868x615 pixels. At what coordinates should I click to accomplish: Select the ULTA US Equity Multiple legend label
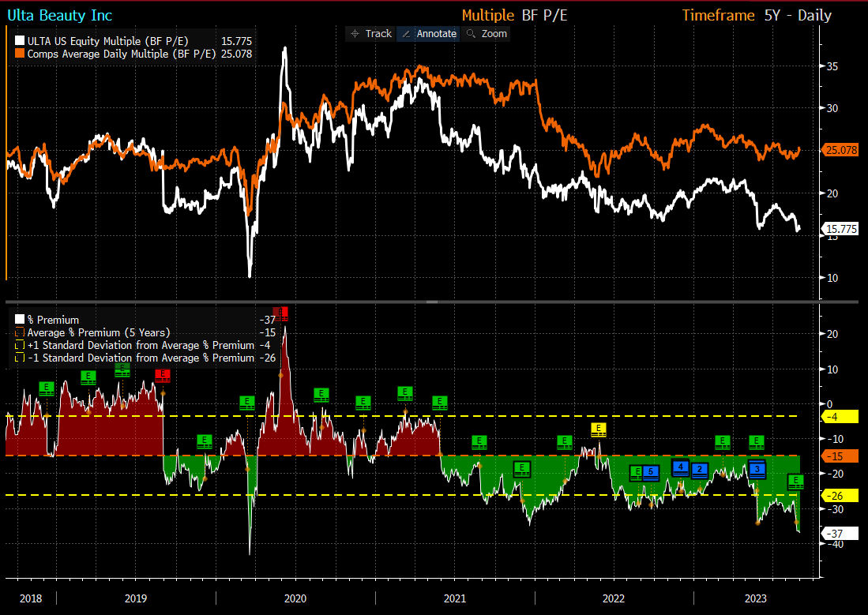tap(108, 41)
